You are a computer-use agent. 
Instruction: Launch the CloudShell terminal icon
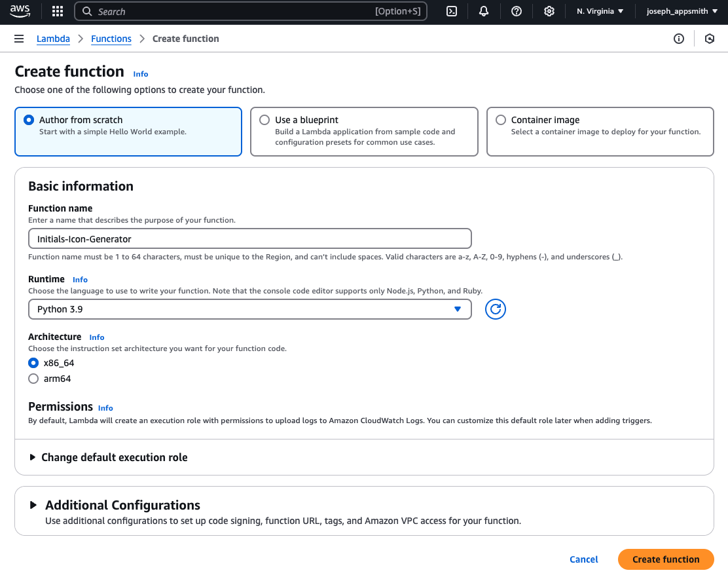[x=452, y=11]
